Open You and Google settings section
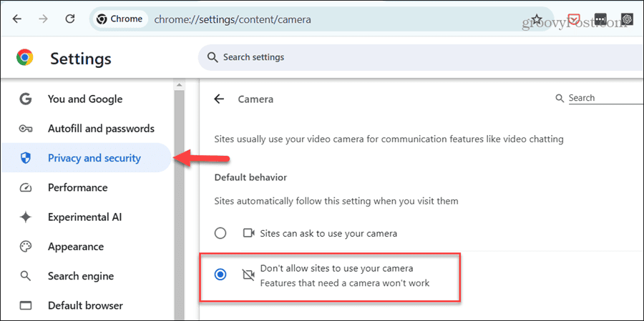The image size is (644, 321). click(x=85, y=99)
